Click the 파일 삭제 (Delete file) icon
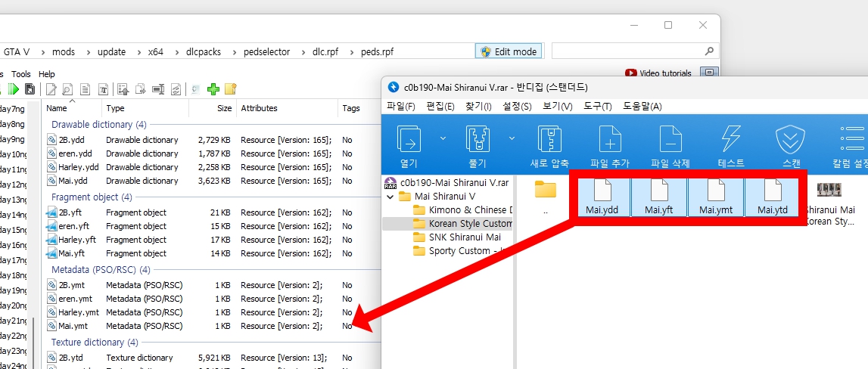 click(670, 141)
